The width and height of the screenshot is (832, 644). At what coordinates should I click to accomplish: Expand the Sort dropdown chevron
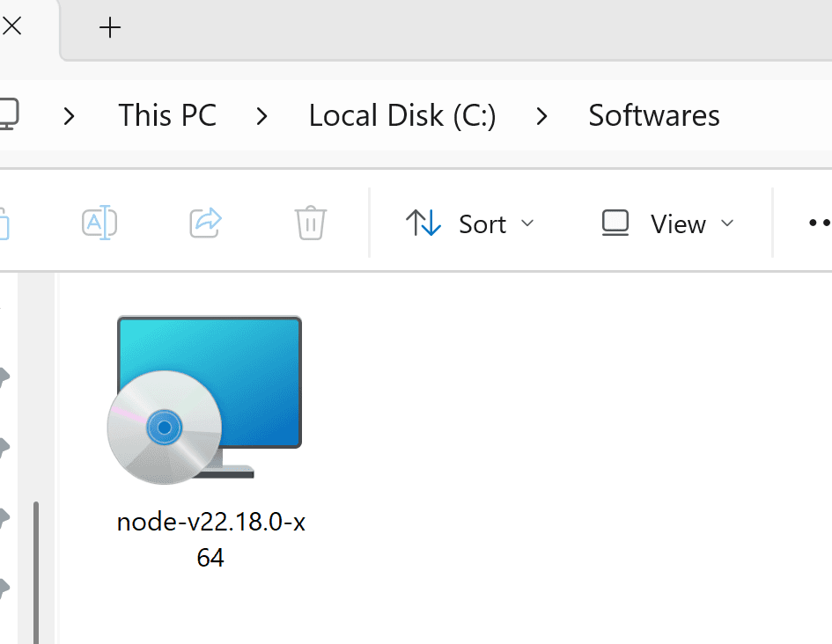[526, 223]
